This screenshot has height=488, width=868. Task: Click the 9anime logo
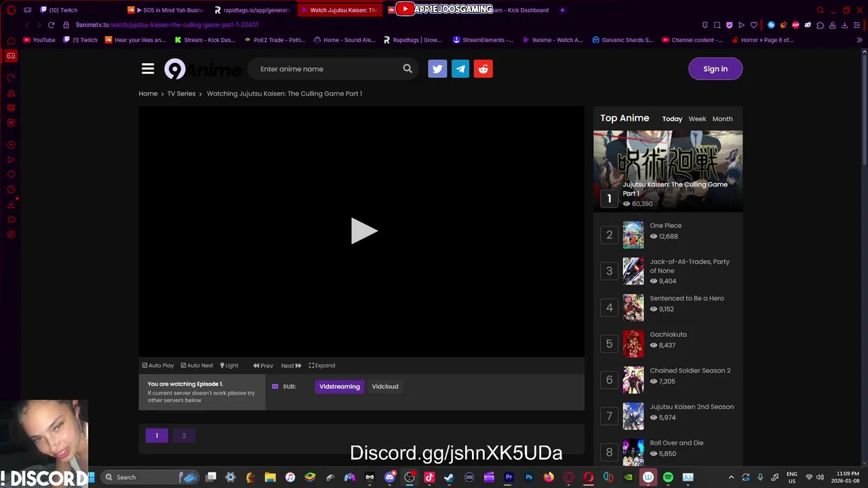pos(203,69)
